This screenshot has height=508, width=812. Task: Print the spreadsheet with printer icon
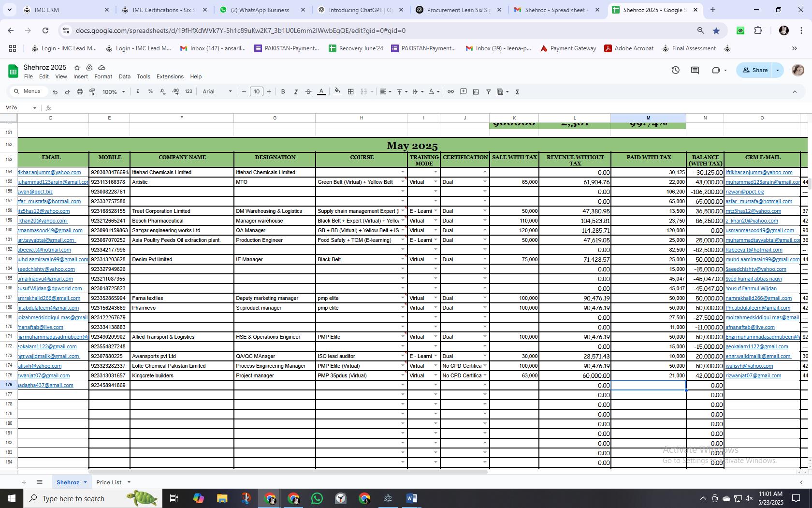(80, 92)
